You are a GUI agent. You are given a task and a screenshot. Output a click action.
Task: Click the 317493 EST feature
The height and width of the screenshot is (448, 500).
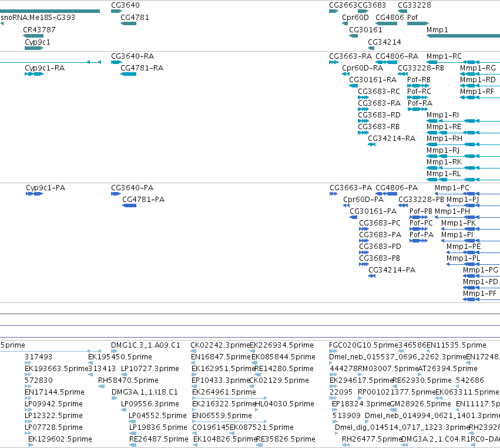tap(28, 363)
